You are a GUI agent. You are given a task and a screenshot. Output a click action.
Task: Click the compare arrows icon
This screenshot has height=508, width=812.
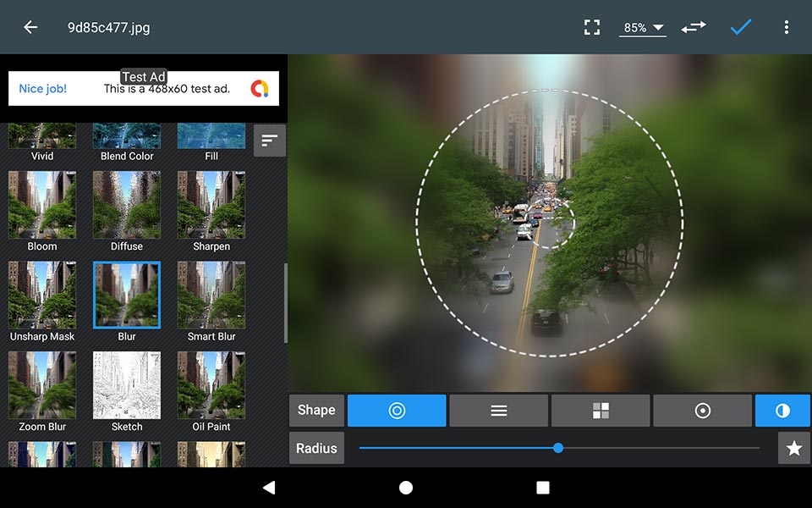coord(694,26)
